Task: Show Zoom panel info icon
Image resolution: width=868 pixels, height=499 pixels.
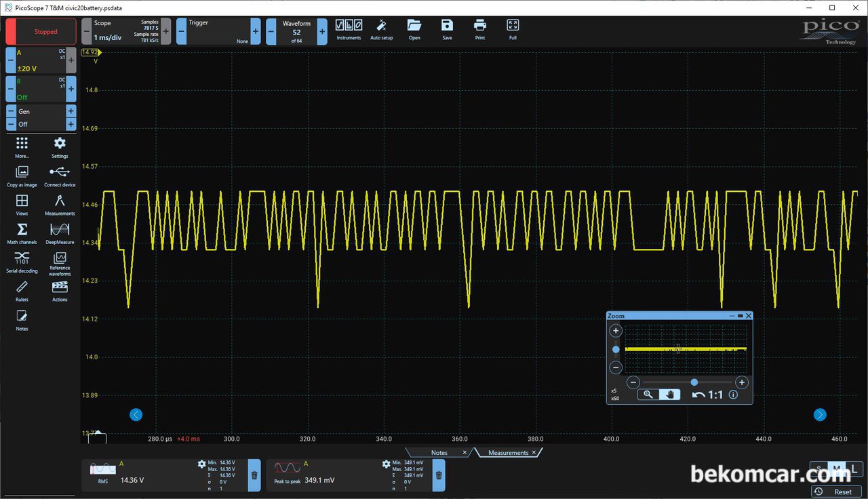Action: 733,395
